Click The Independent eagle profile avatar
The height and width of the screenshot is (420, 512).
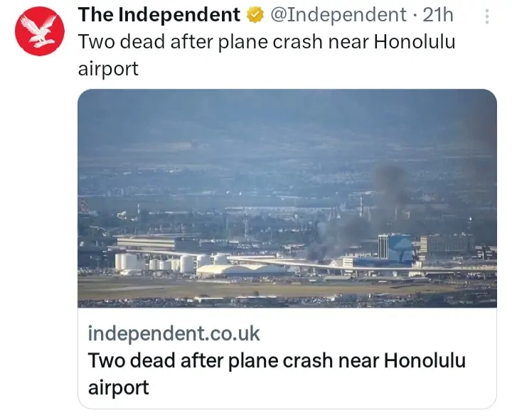click(x=40, y=31)
